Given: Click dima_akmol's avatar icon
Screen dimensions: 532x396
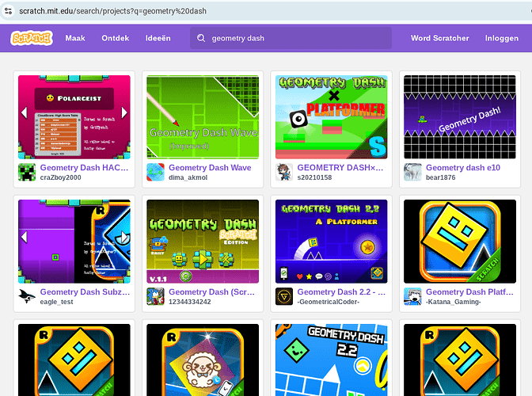Looking at the screenshot, I should (x=155, y=172).
